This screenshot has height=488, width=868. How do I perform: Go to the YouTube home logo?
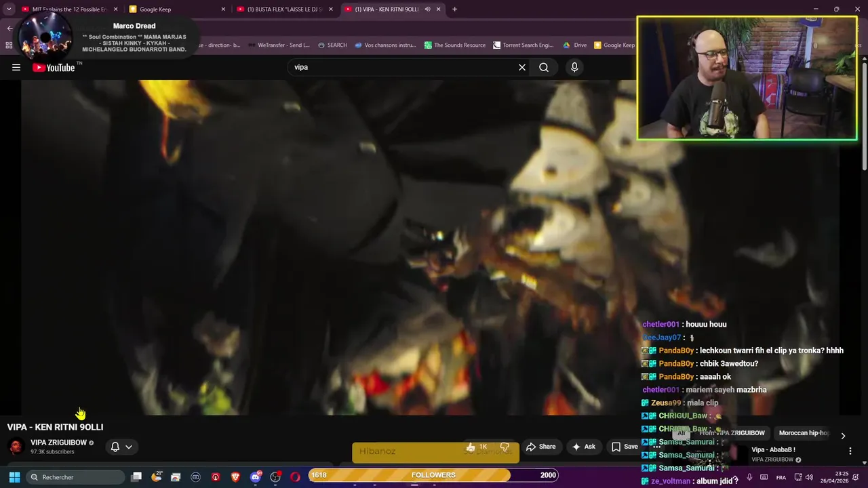(54, 67)
